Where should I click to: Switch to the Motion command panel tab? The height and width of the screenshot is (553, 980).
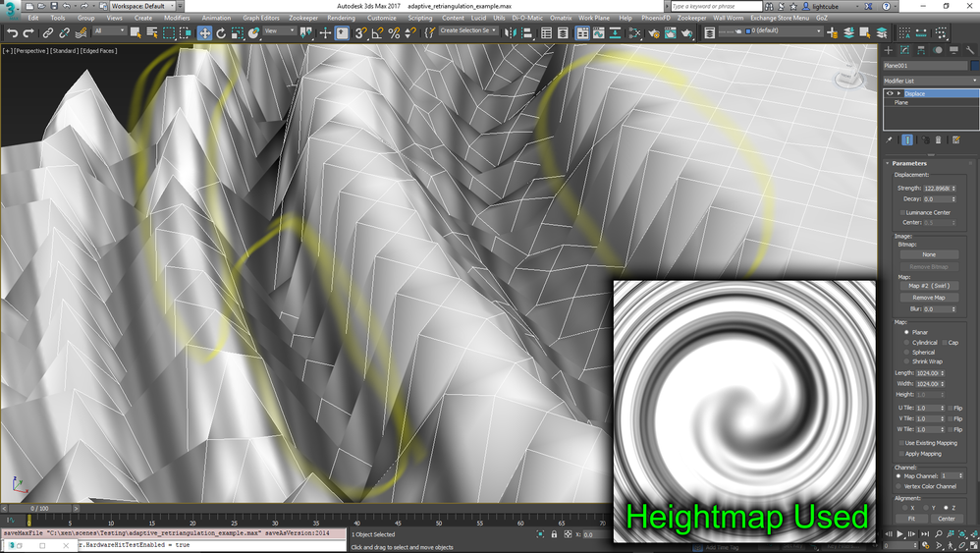pos(937,50)
